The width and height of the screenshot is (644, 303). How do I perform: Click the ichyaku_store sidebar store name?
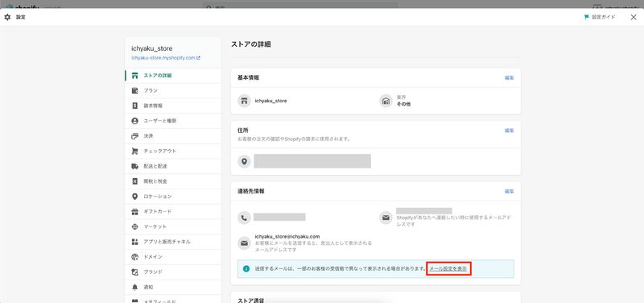pyautogui.click(x=152, y=48)
